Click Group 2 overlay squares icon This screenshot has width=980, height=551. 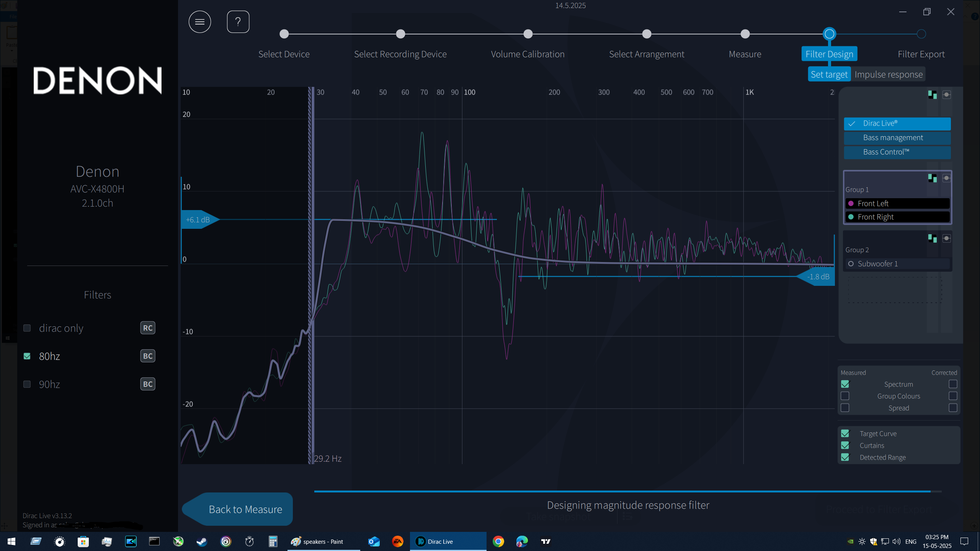[x=932, y=238]
